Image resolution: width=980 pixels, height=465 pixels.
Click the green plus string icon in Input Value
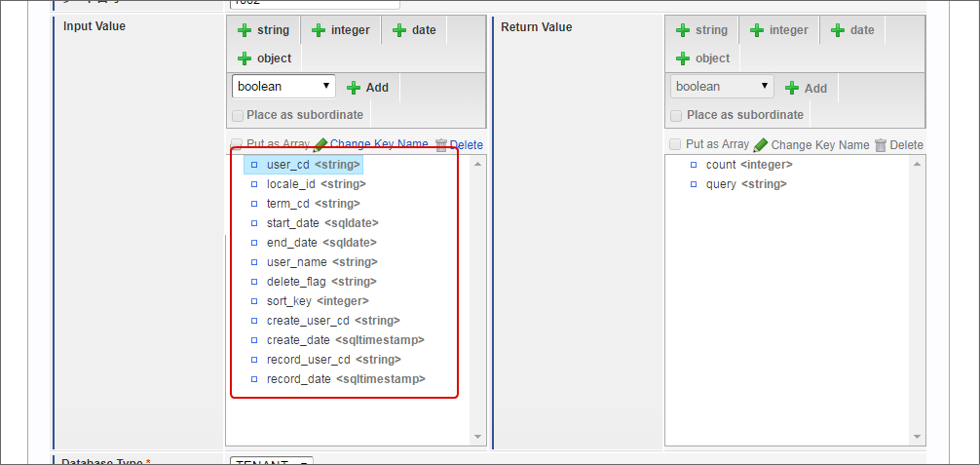point(245,30)
